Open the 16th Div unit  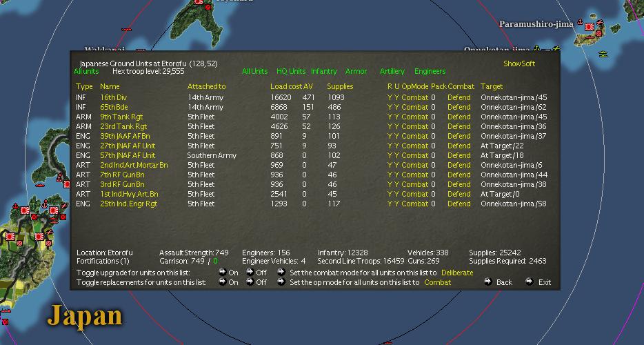pos(113,97)
